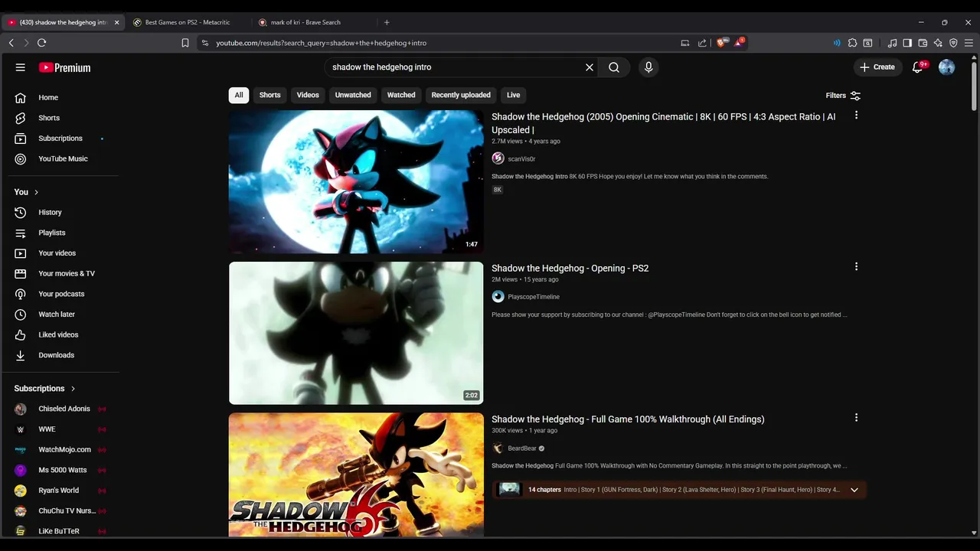Image resolution: width=980 pixels, height=551 pixels.
Task: Select the Watched filter chip
Action: (x=401, y=95)
